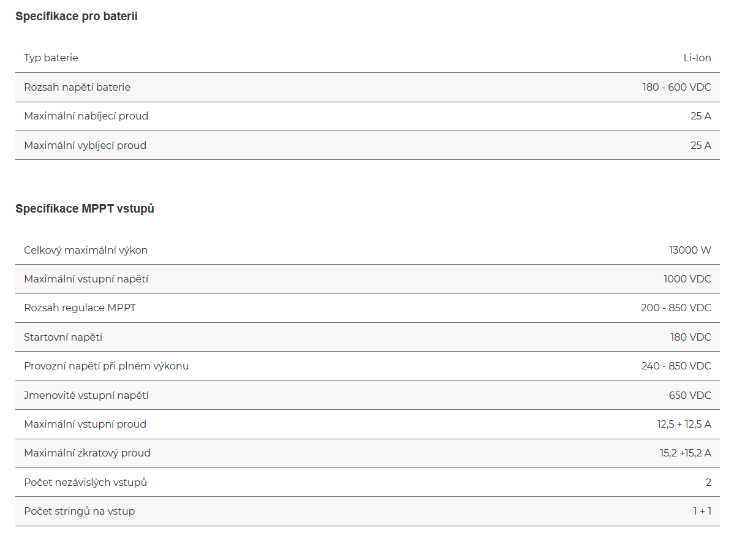Select the "180 - 600 VDC" value
The image size is (734, 560).
(x=676, y=87)
